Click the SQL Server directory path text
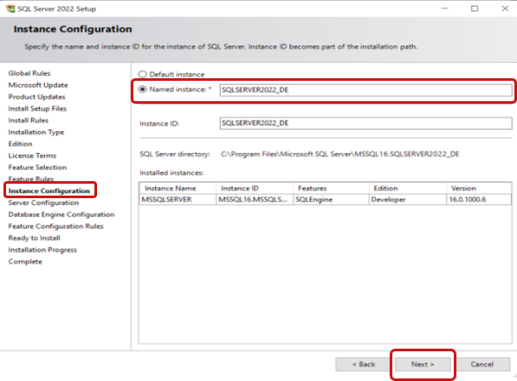The height and width of the screenshot is (381, 517). (x=340, y=154)
